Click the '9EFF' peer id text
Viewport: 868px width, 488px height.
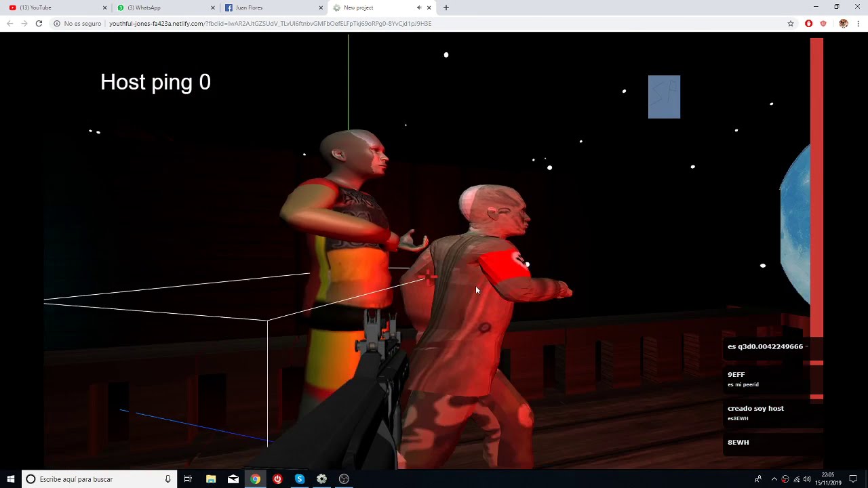click(736, 374)
